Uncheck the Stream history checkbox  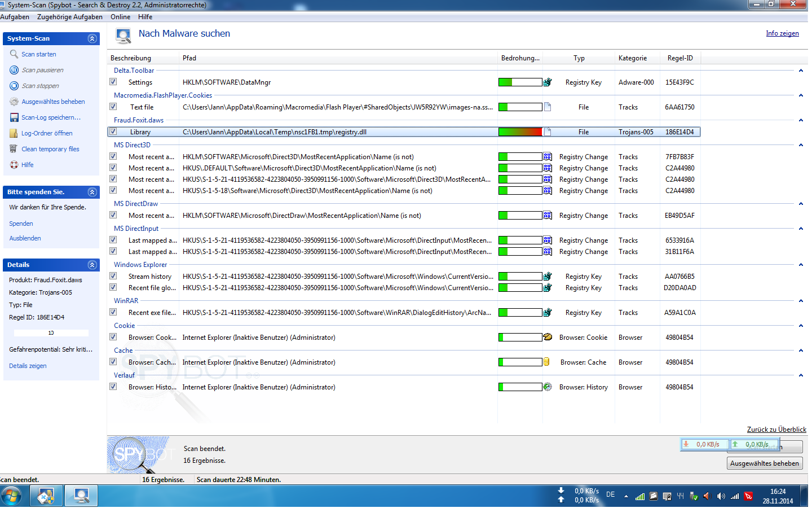pyautogui.click(x=113, y=276)
